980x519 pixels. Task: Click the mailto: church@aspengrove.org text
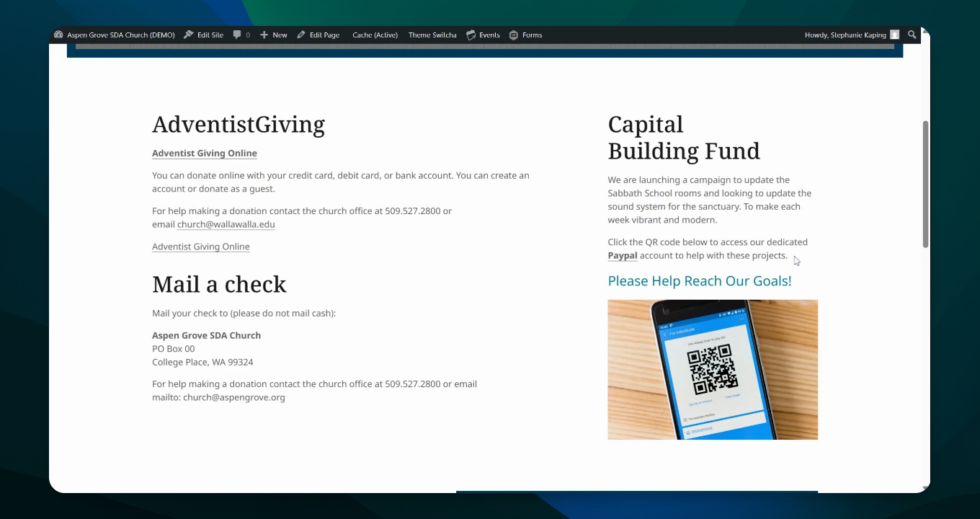point(218,397)
